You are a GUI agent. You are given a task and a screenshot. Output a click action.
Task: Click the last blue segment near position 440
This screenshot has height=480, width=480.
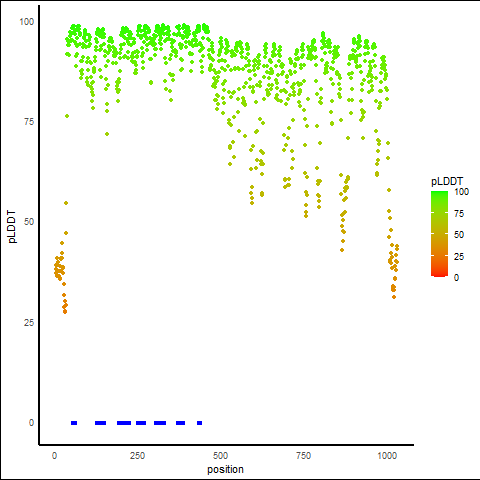point(199,423)
